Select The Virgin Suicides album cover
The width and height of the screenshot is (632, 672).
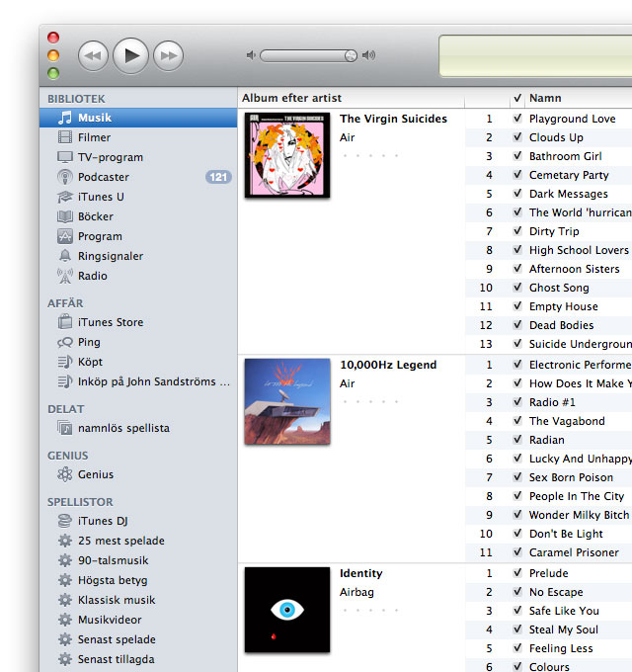click(x=287, y=155)
